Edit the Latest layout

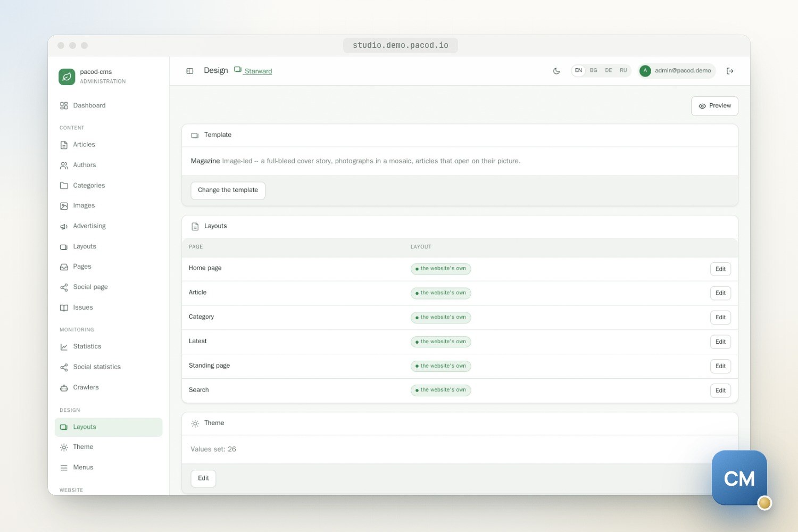[720, 342]
